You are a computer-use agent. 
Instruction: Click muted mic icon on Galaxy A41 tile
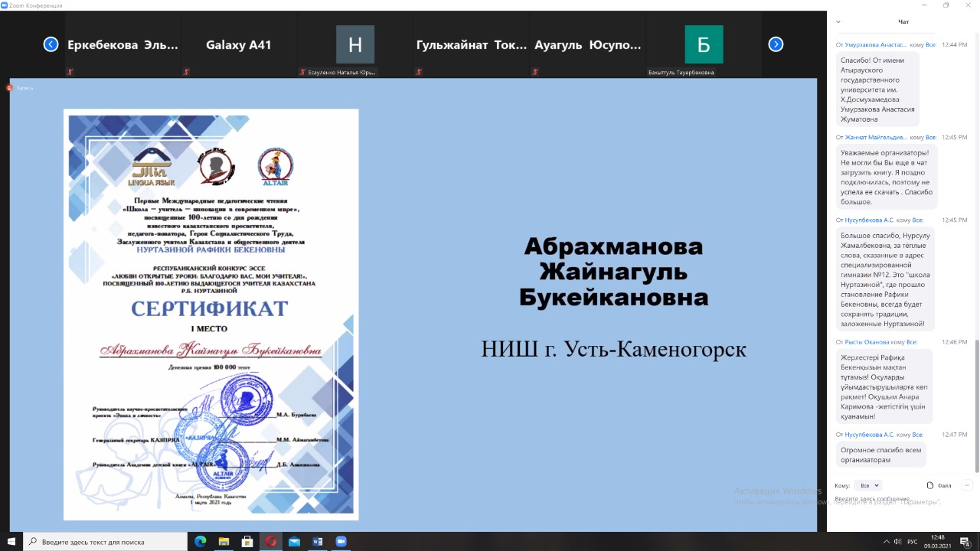click(186, 72)
